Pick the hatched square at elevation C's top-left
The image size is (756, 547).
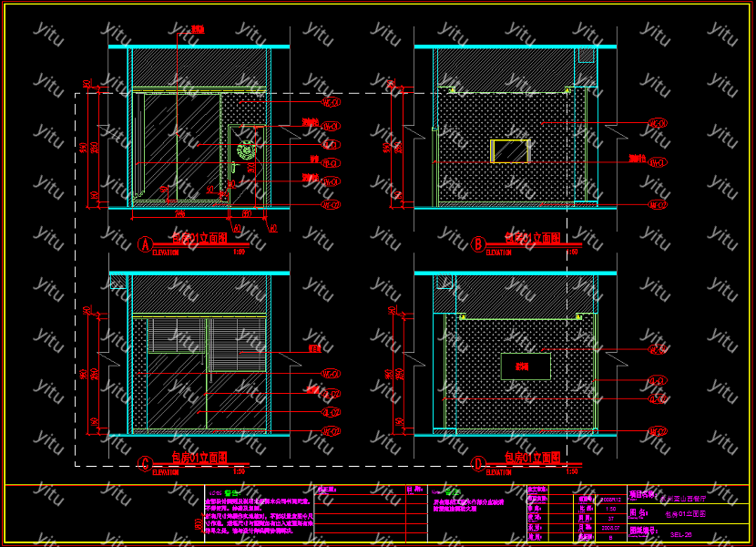tap(117, 282)
